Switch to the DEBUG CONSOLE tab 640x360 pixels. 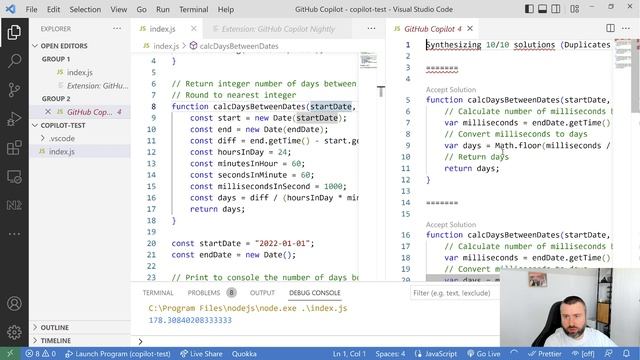pyautogui.click(x=315, y=293)
